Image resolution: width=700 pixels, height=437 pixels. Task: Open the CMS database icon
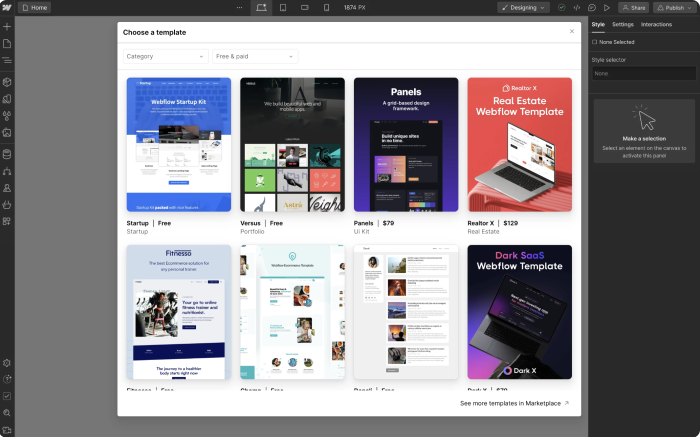tap(7, 154)
